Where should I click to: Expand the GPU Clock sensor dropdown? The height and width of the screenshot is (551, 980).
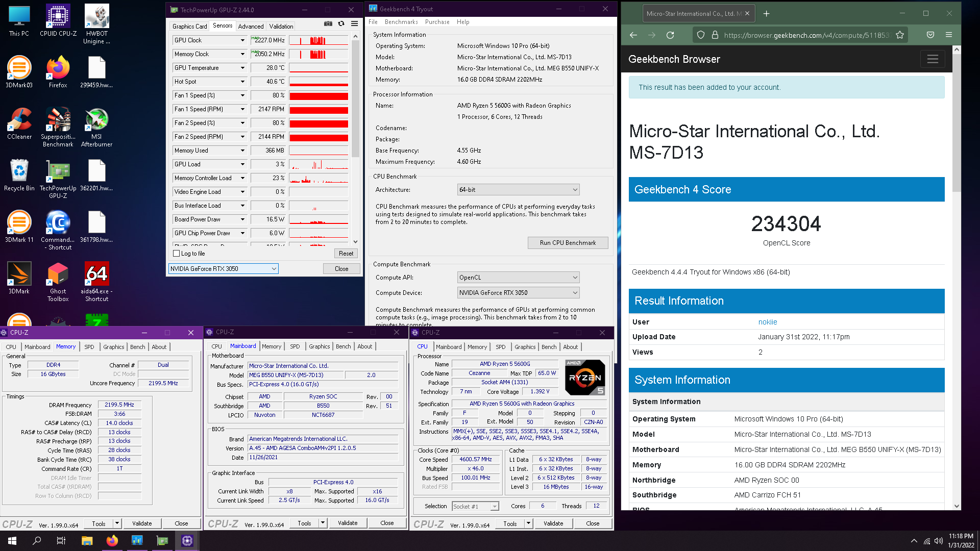[x=242, y=40]
